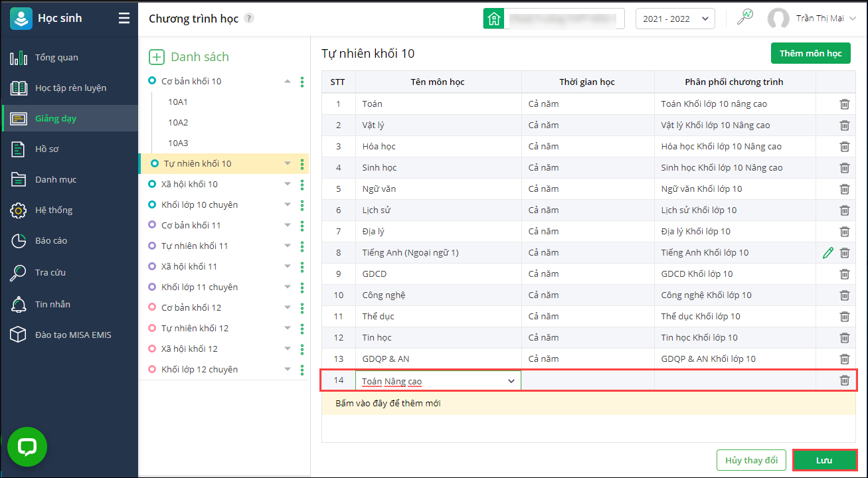868x478 pixels.
Task: Open Đào tạo MISA EMIS link
Action: [69, 335]
